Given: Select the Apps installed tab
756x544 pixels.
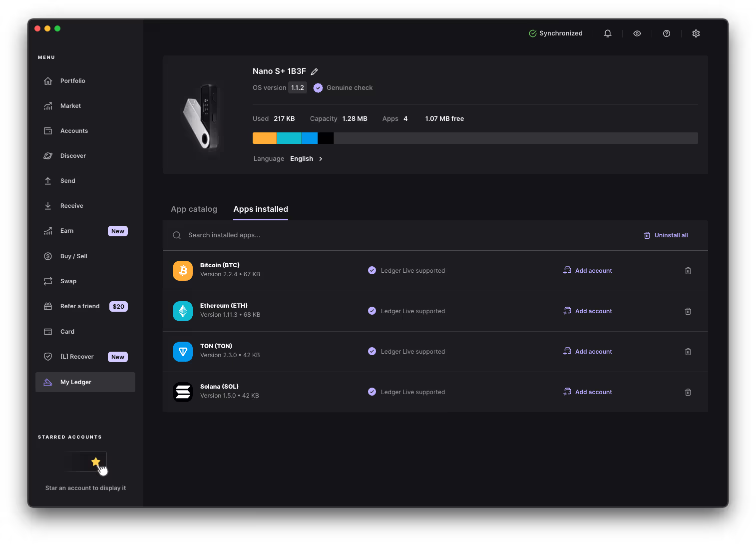Looking at the screenshot, I should (261, 209).
